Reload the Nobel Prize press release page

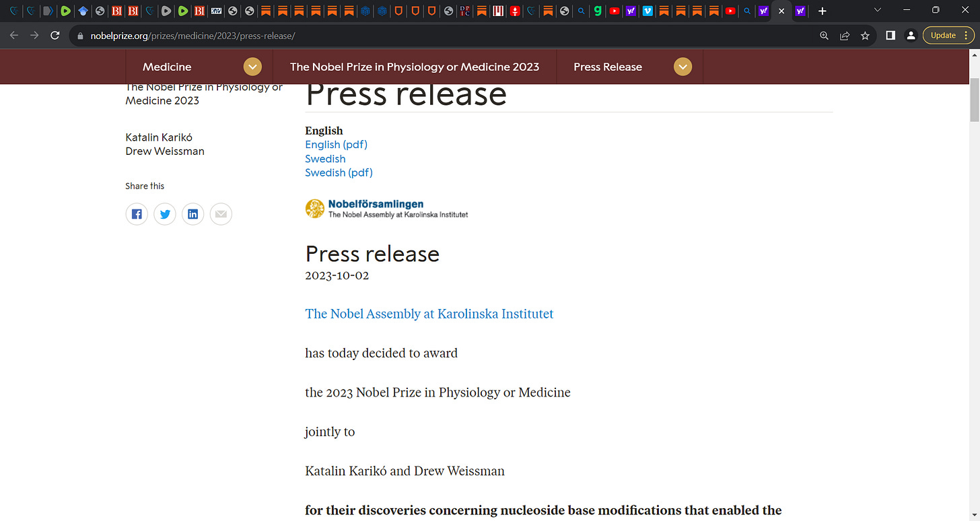pyautogui.click(x=55, y=36)
